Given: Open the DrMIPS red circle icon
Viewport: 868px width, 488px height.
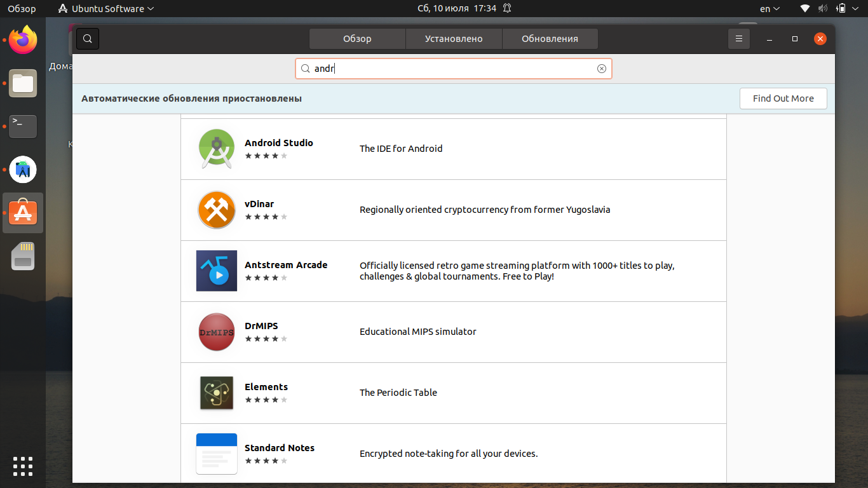Looking at the screenshot, I should [x=217, y=332].
